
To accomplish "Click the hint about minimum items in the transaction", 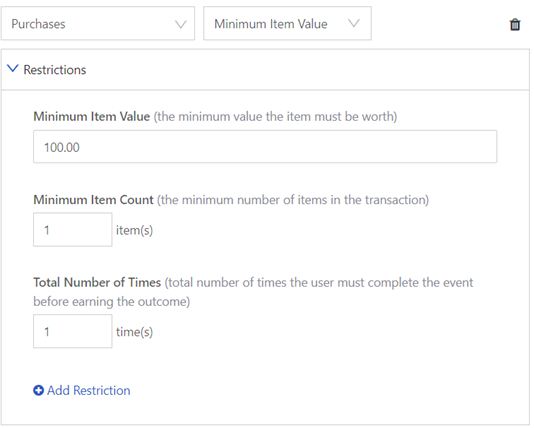I will point(293,200).
